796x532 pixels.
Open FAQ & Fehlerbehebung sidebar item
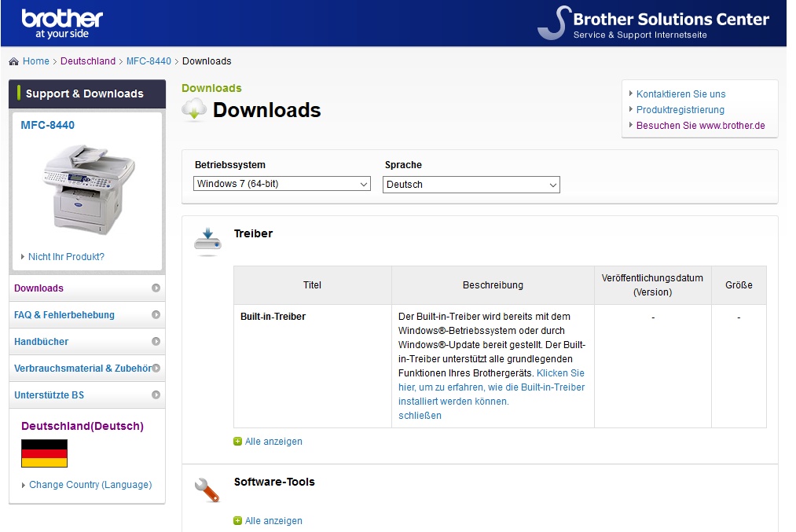tap(87, 315)
